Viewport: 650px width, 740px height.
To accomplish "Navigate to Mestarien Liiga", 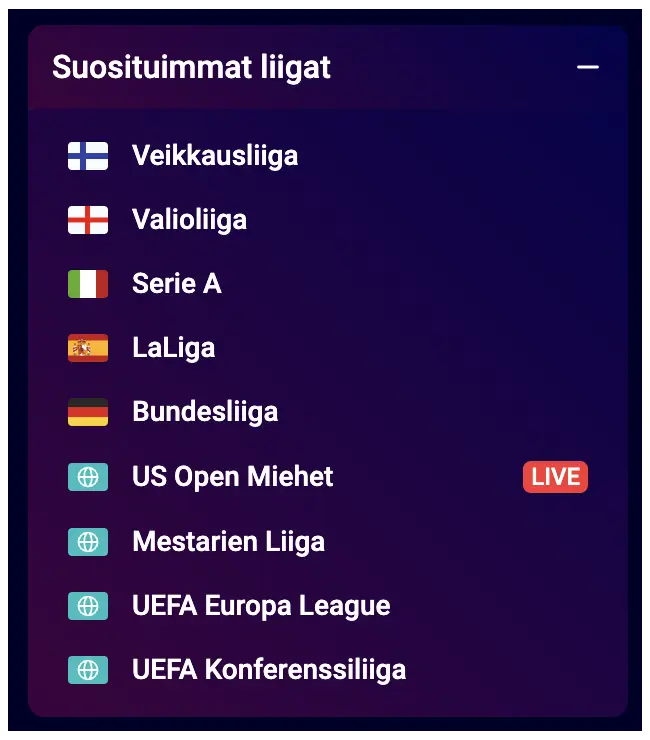I will (228, 542).
